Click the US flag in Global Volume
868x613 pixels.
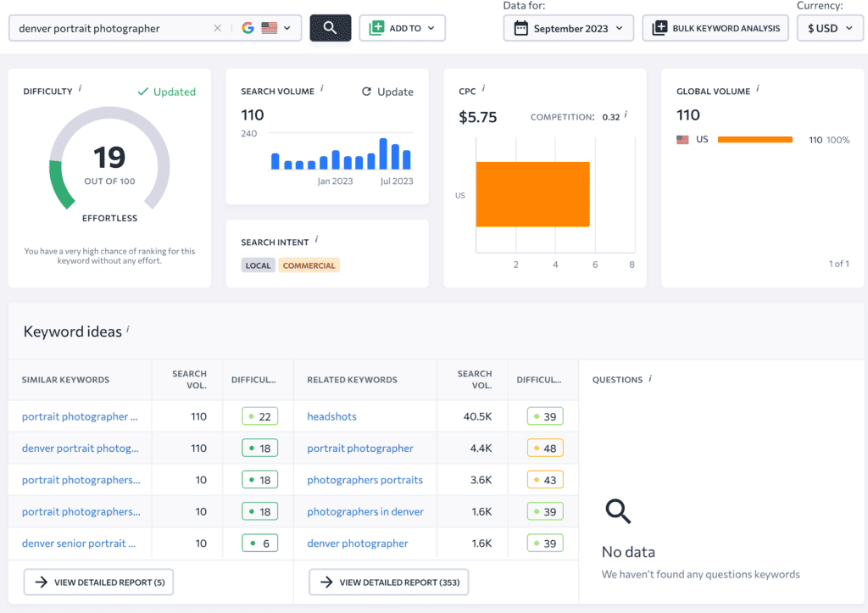click(x=682, y=140)
